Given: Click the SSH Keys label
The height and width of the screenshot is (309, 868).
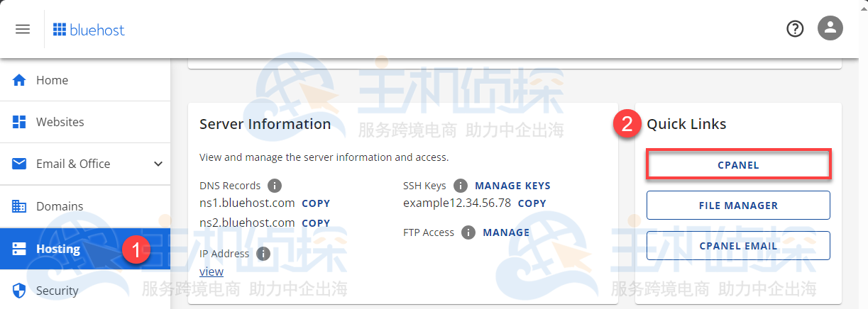Looking at the screenshot, I should click(x=424, y=186).
